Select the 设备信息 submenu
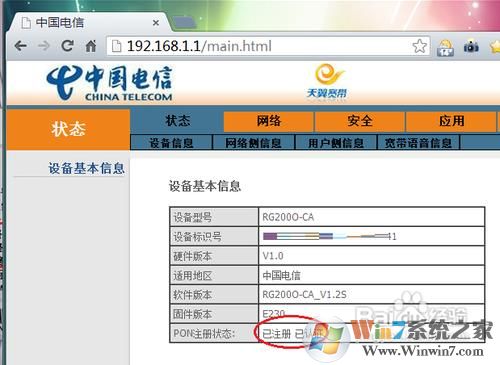 pyautogui.click(x=171, y=143)
